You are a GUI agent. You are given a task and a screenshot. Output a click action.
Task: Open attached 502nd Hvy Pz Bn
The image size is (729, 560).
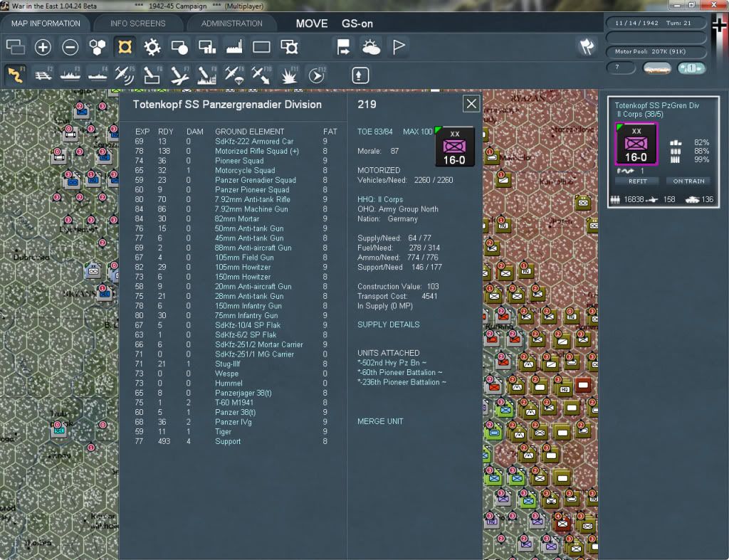coord(392,362)
